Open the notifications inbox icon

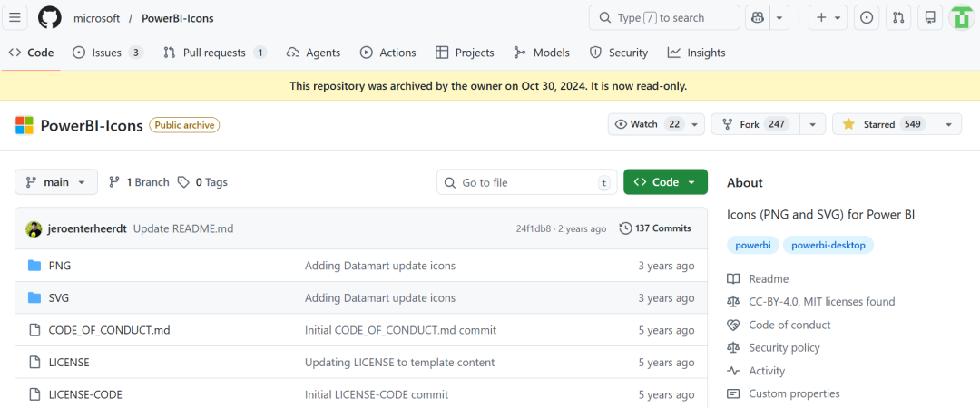[x=929, y=17]
